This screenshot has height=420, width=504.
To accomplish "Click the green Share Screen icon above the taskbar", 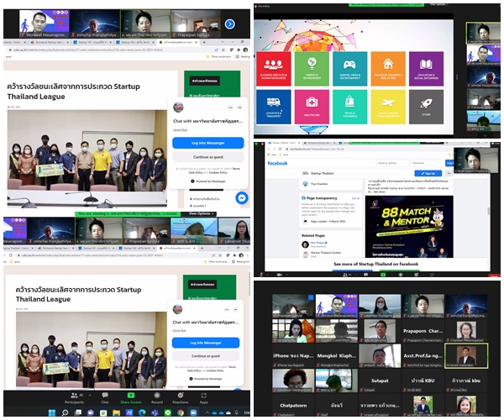I will coord(131,396).
